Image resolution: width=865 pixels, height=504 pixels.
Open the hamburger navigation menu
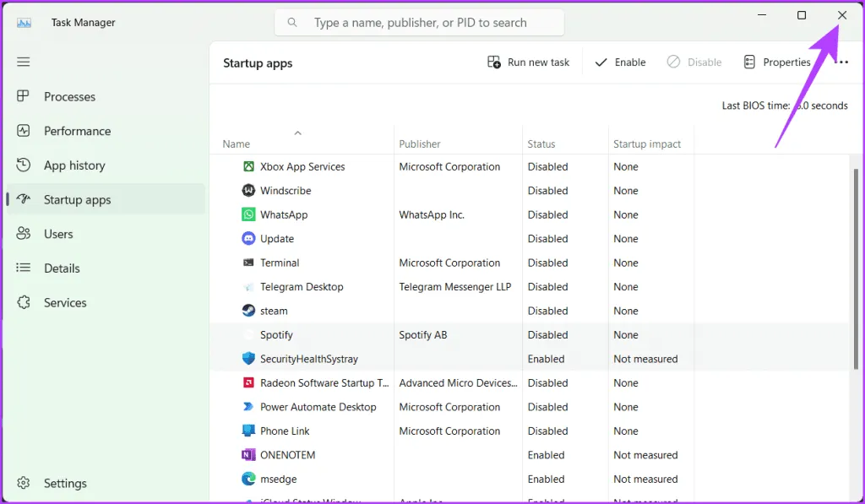click(x=24, y=62)
